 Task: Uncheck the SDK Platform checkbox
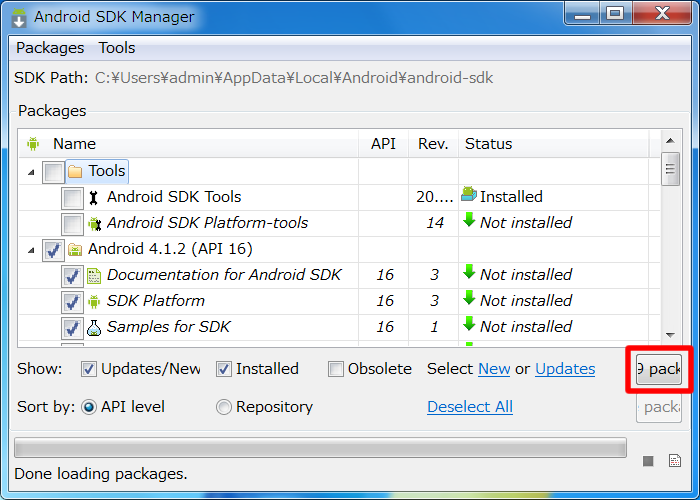point(72,302)
